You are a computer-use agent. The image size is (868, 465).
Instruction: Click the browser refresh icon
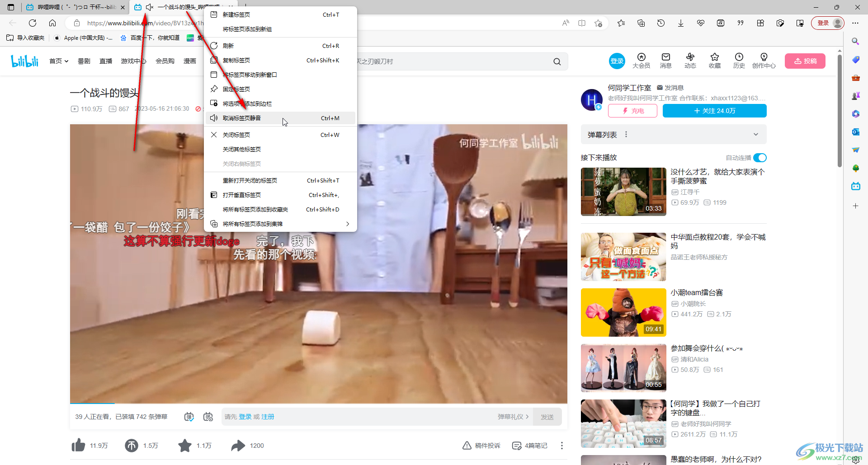coord(33,23)
